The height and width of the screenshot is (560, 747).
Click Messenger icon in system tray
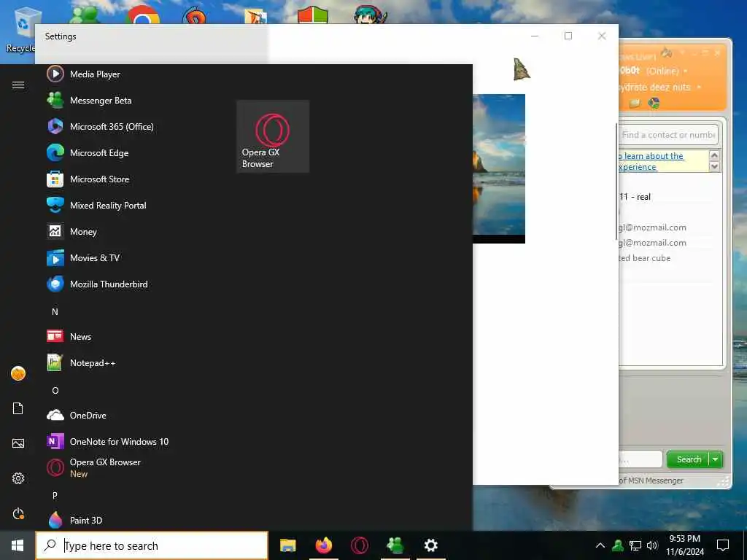click(x=618, y=545)
